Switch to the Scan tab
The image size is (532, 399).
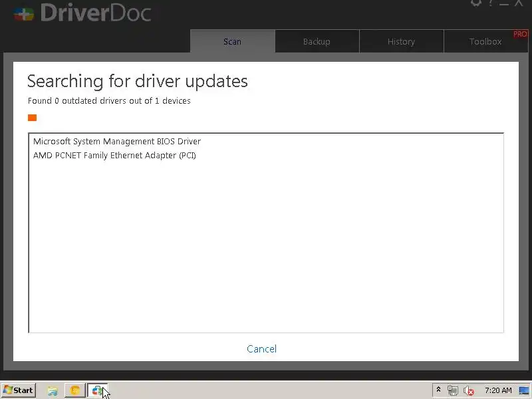coord(232,41)
